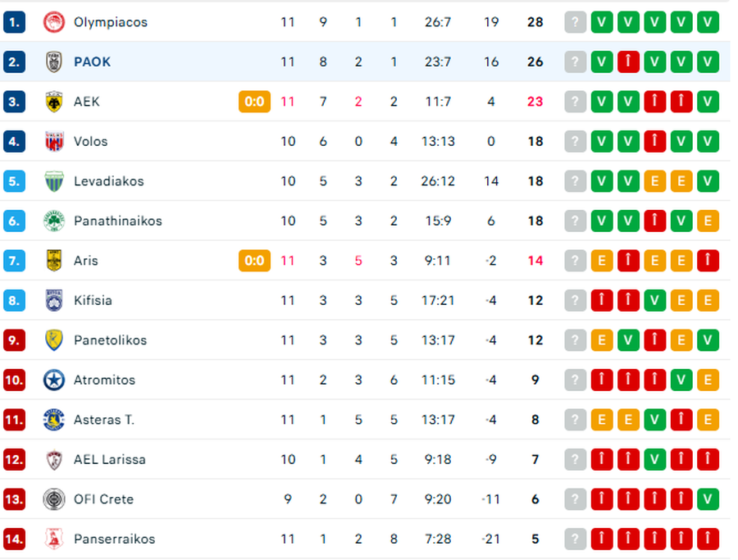
Task: Click the Panserraikos team crest
Action: pos(53,539)
